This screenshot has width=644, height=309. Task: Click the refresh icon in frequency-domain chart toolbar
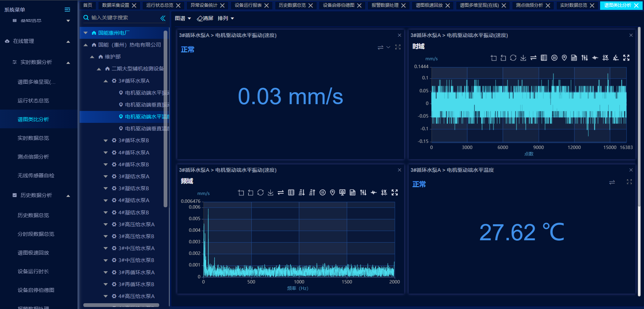click(x=261, y=193)
